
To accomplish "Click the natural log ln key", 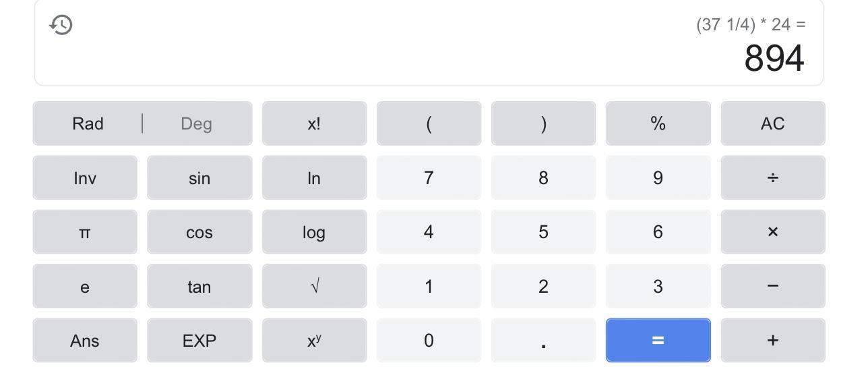I will coord(314,177).
